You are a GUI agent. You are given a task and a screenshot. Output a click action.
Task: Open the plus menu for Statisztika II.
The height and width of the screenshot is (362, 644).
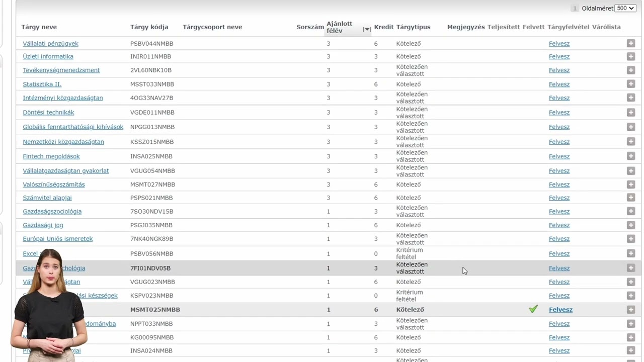631,84
